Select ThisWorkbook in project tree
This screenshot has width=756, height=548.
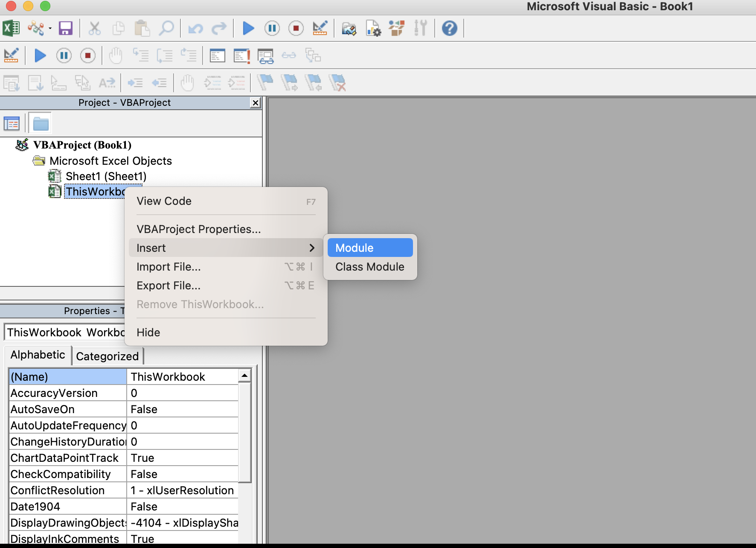pos(95,192)
